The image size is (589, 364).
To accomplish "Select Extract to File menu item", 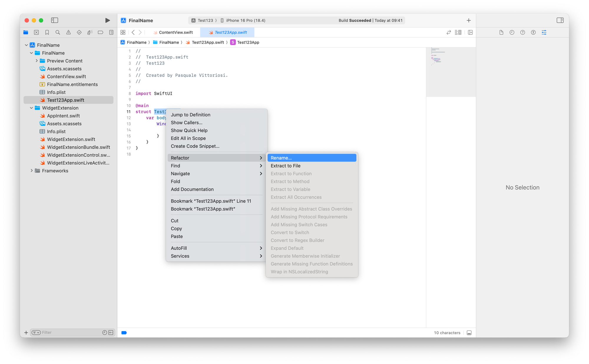I will pos(285,166).
